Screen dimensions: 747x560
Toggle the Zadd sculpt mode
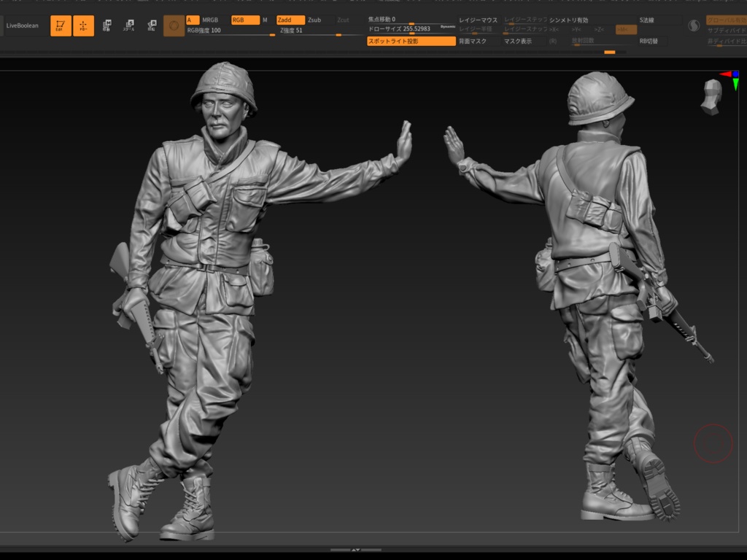290,20
